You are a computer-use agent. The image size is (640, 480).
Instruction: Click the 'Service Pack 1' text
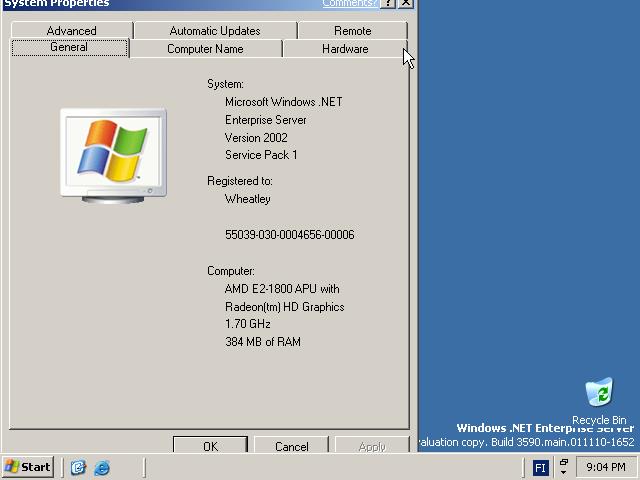[261, 155]
